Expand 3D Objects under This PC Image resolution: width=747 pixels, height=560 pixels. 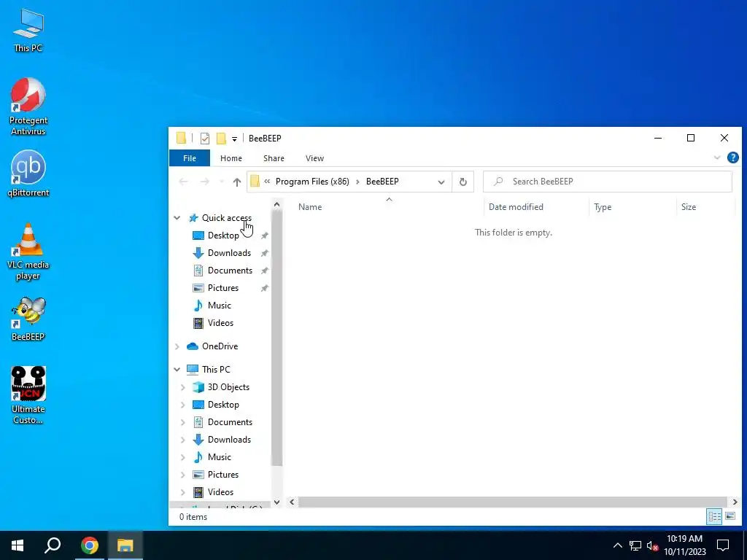(183, 388)
